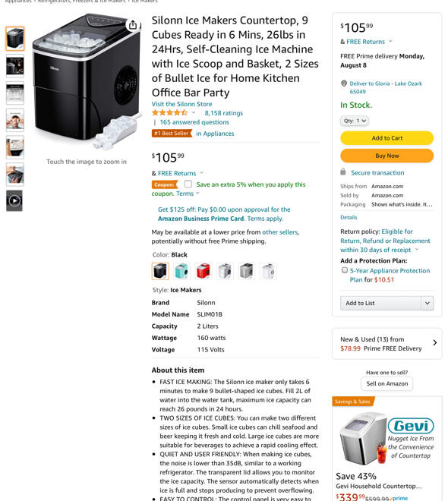
Task: Expand the Add to List dropdown arrow
Action: pos(427,303)
